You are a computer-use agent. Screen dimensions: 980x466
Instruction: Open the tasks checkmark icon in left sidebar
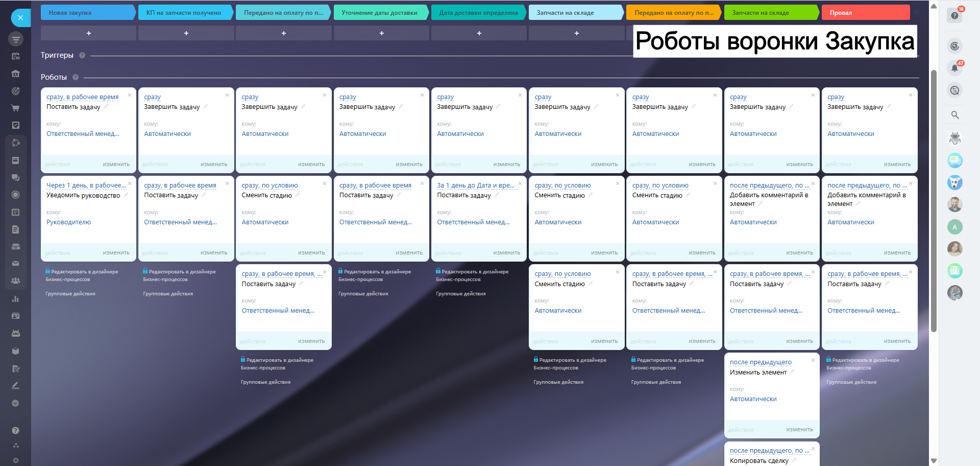pos(16,125)
